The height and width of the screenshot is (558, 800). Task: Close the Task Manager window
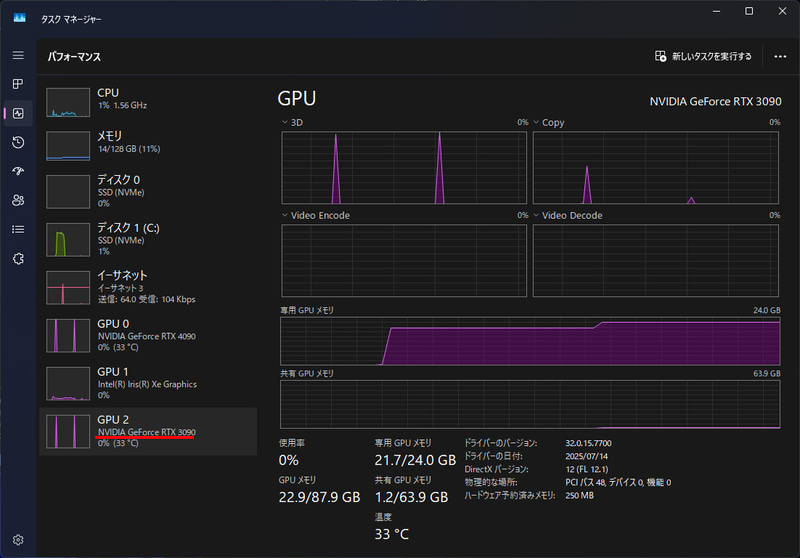click(782, 11)
